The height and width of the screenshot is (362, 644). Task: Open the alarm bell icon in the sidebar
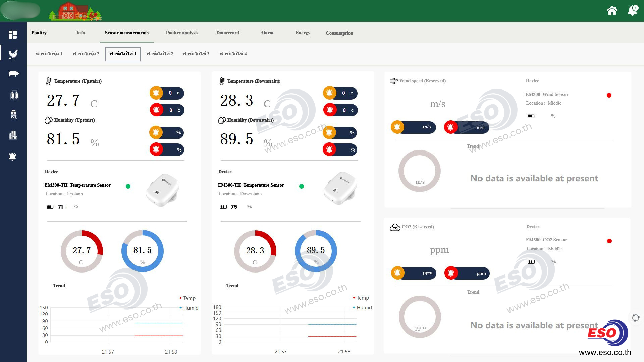tap(12, 156)
